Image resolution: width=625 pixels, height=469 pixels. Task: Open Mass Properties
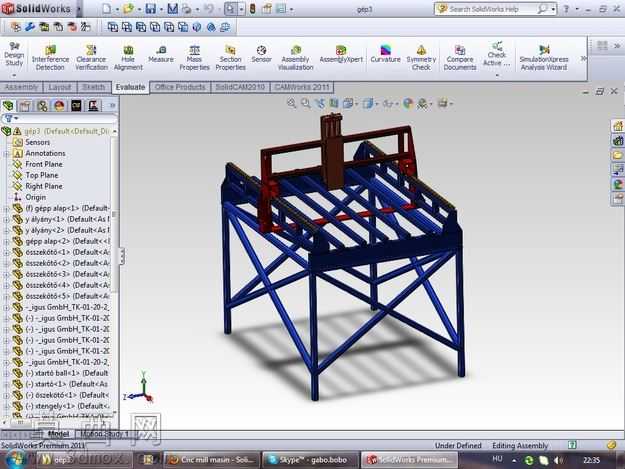(194, 58)
